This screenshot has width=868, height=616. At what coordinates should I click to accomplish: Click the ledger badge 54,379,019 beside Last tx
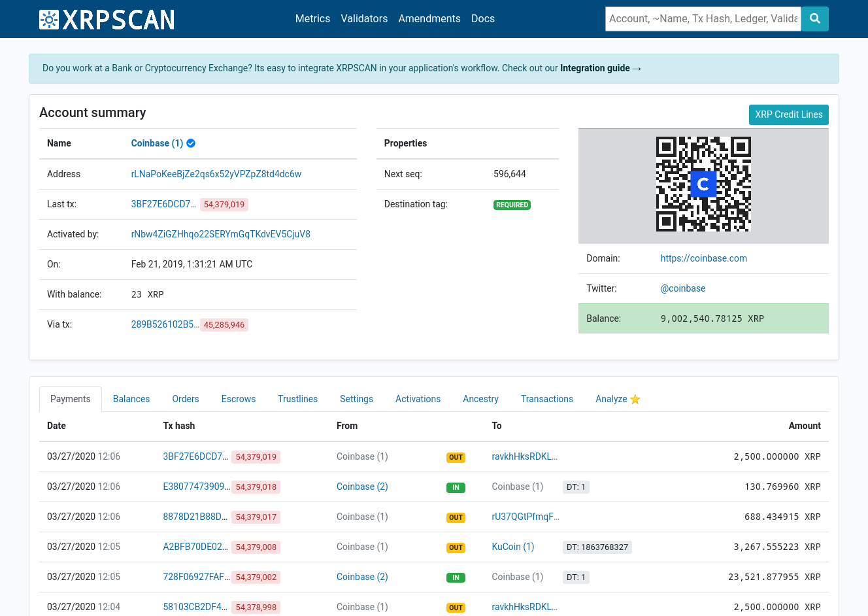pyautogui.click(x=224, y=204)
